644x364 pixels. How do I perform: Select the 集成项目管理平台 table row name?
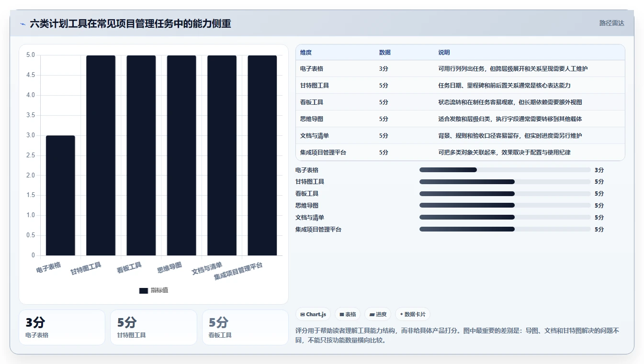coord(323,153)
